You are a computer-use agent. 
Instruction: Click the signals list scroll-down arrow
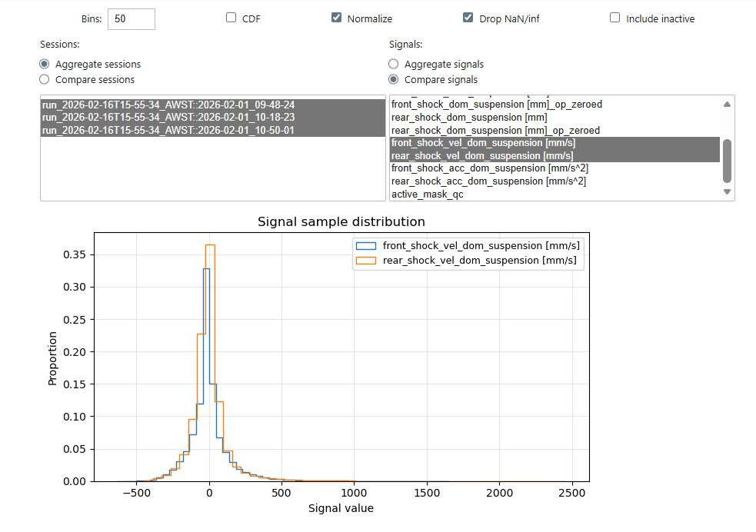coord(726,191)
